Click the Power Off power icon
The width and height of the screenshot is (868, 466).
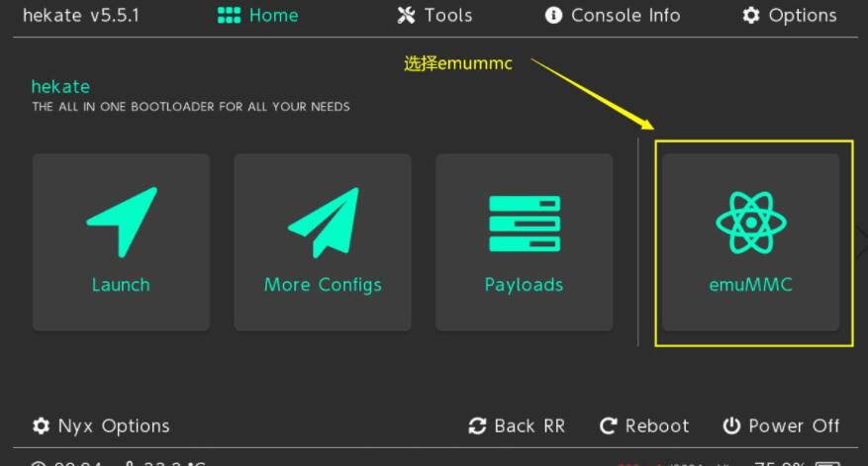click(731, 425)
